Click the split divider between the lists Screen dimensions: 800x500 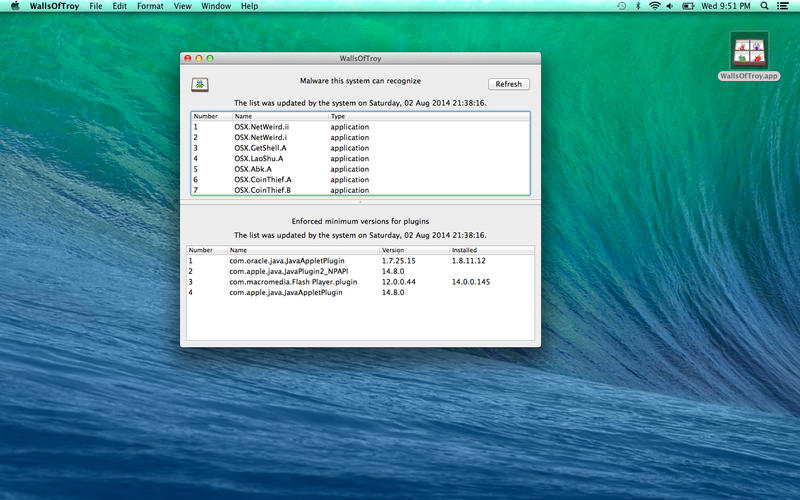[360, 203]
